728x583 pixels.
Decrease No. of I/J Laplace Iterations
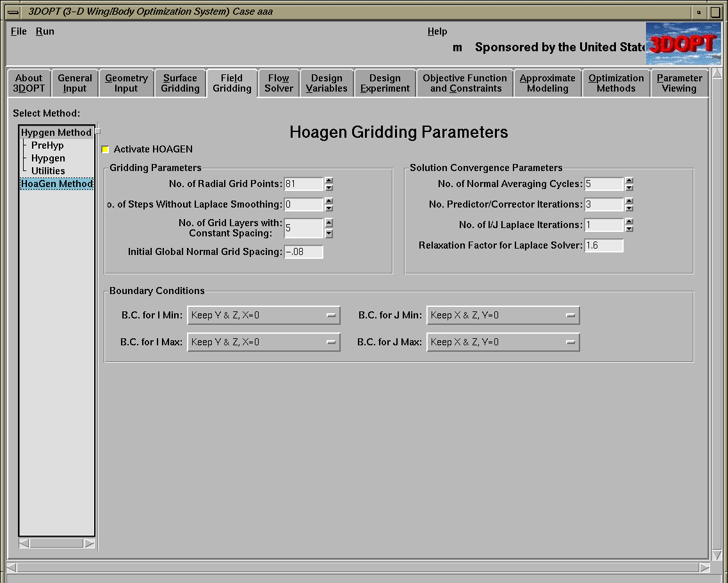point(629,229)
